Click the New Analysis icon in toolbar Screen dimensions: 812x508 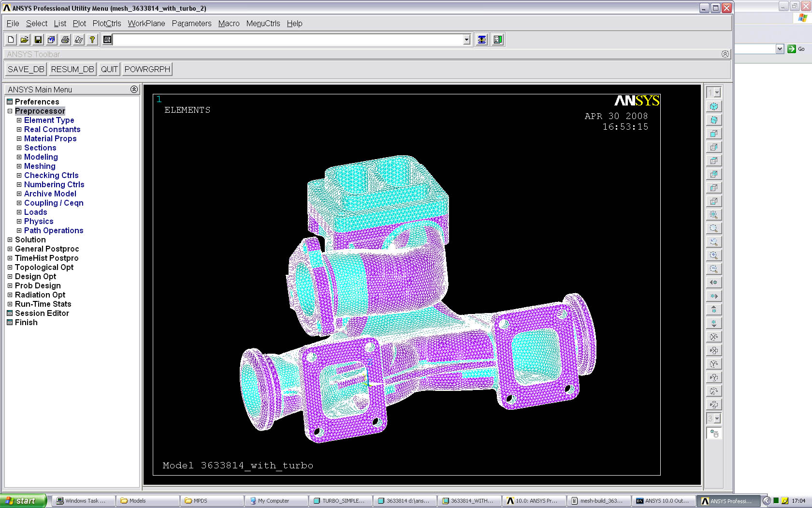(11, 40)
